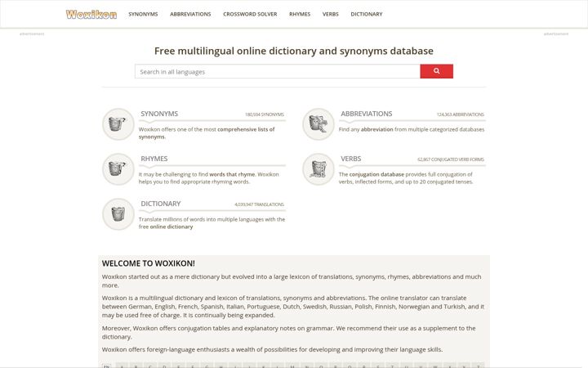The image size is (588, 368).
Task: Click the '4,039,947 TRANSLATIONS' count text
Action: click(259, 204)
